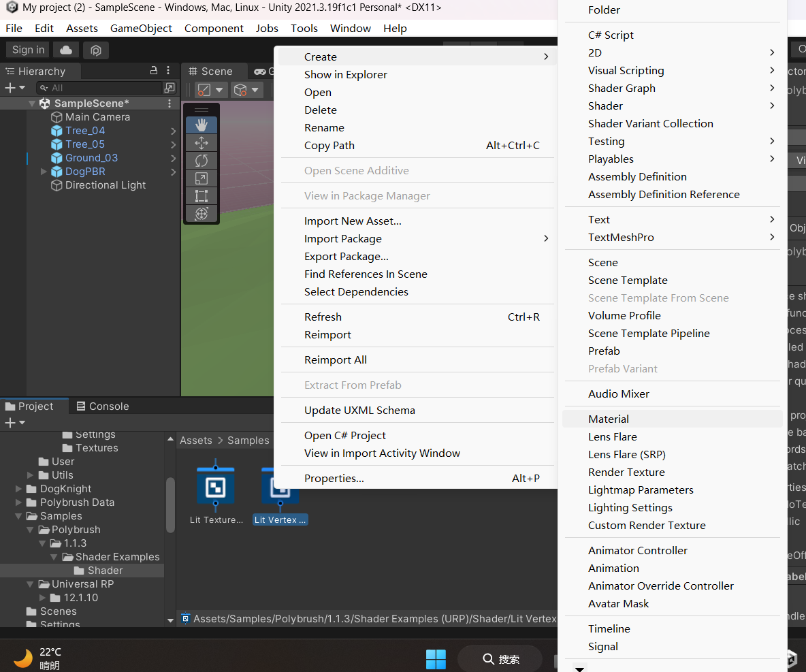Choose Material in the Create submenu

pos(673,419)
